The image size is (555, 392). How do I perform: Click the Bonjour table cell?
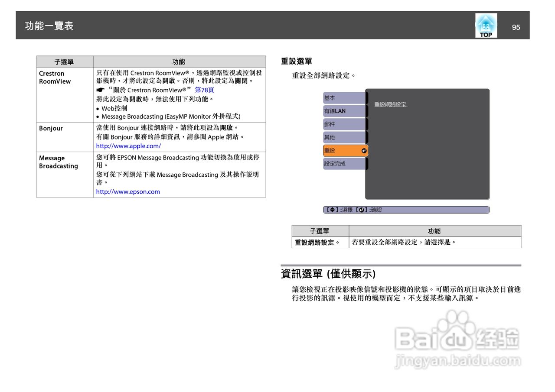point(65,137)
